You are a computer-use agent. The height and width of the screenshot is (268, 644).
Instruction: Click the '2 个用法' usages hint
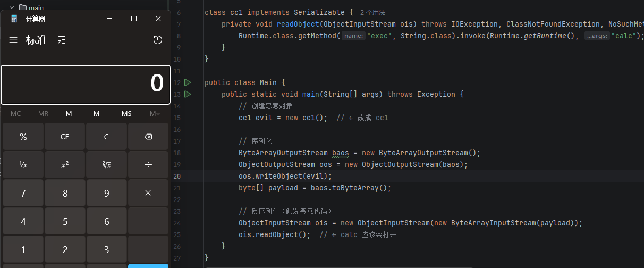click(372, 12)
